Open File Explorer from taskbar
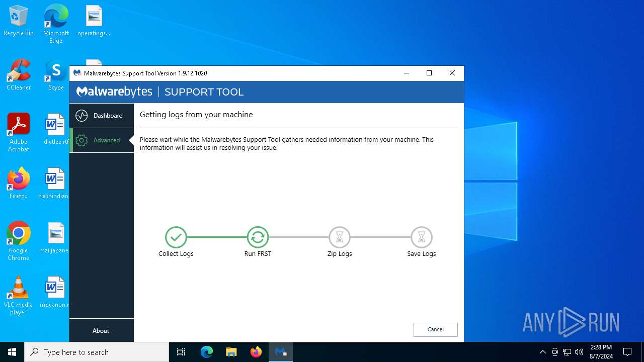This screenshot has height=362, width=644. (x=231, y=352)
